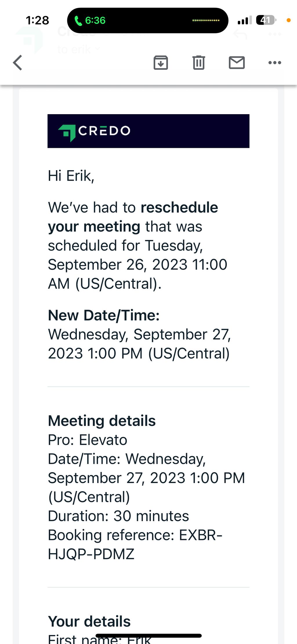Tap the Credo logo banner

(148, 131)
